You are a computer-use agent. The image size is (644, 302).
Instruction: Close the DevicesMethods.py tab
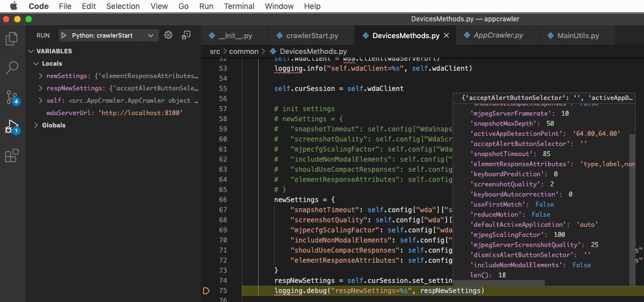click(x=447, y=35)
